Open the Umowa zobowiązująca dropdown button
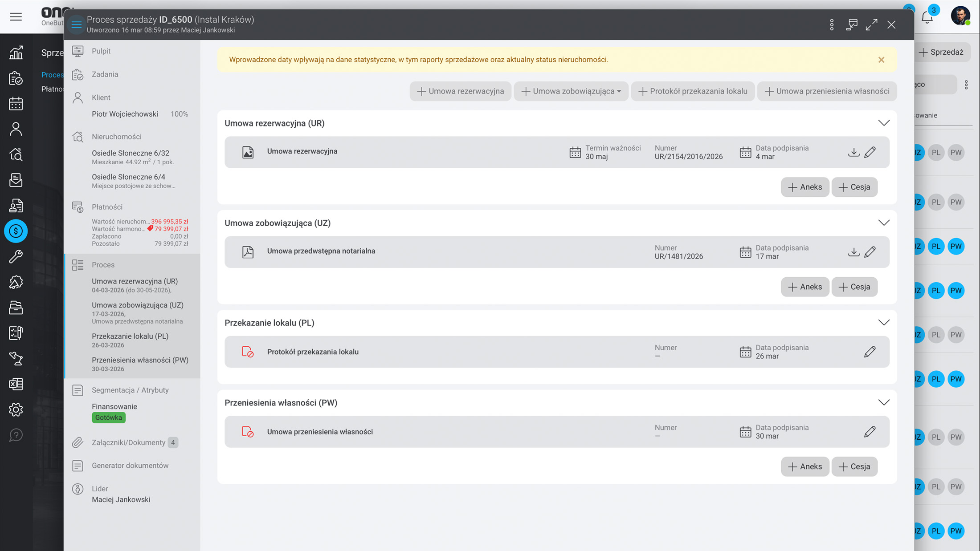 571,91
